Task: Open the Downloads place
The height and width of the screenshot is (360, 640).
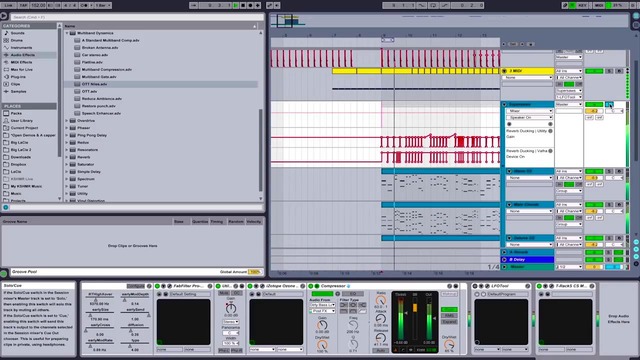Action: tap(20, 157)
